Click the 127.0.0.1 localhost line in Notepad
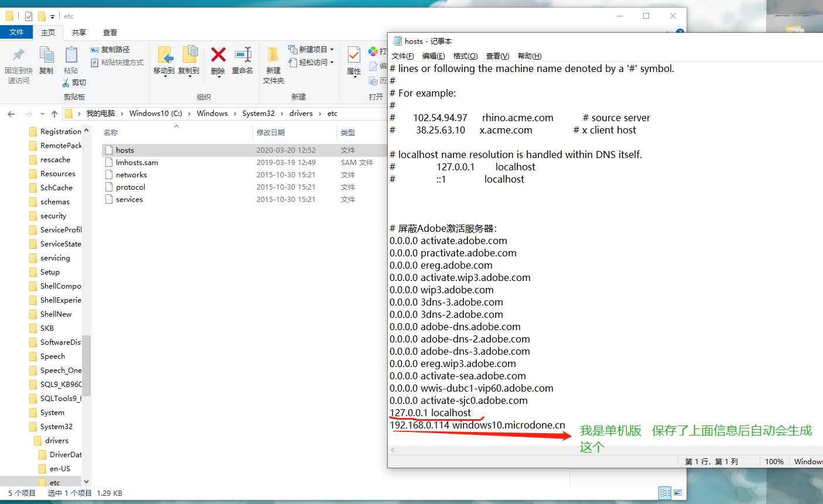The image size is (823, 504). tap(431, 413)
